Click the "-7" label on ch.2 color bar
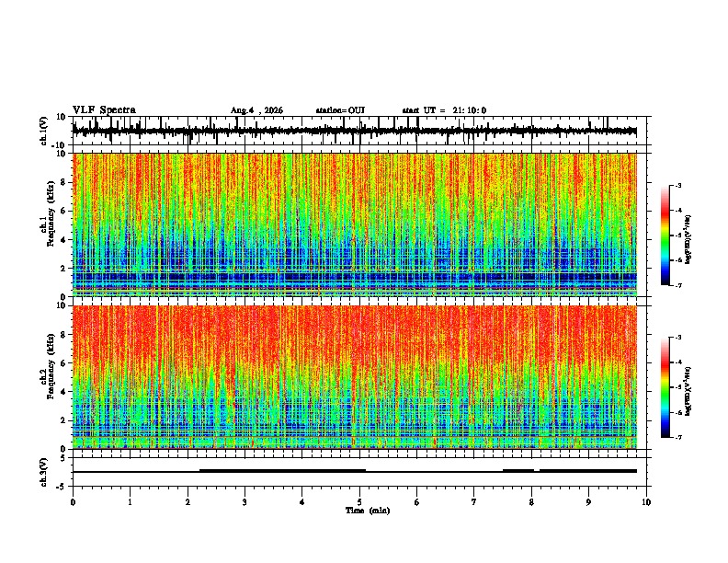728x563 pixels. pos(677,438)
